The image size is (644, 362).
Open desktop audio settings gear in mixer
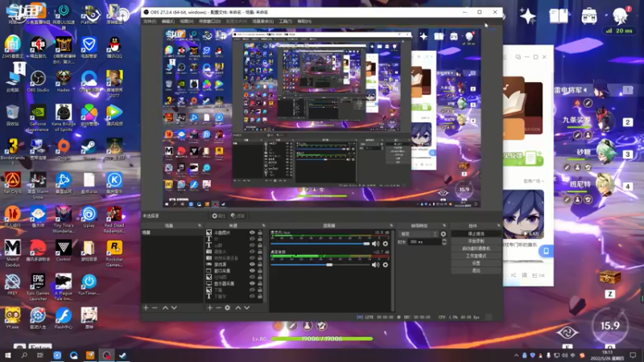(386, 265)
